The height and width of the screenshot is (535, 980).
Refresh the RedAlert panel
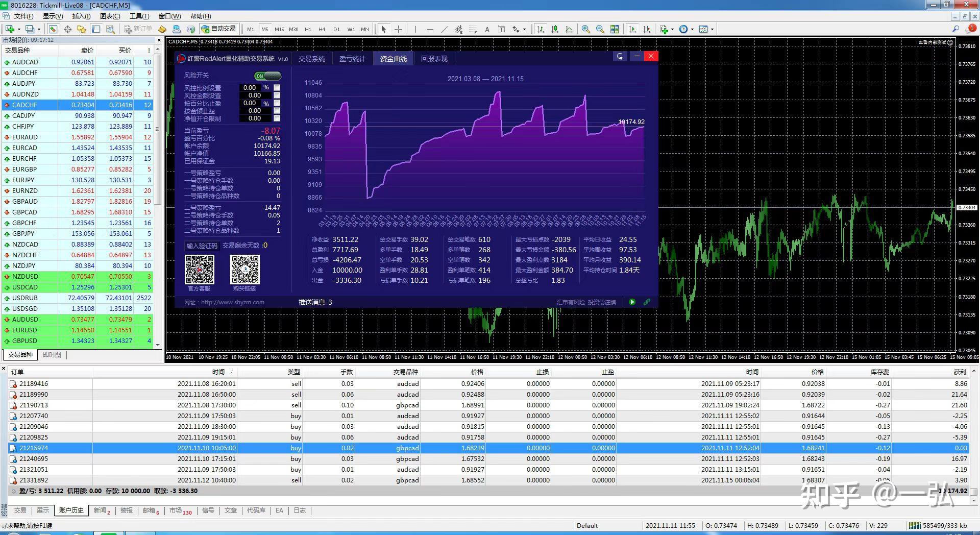pos(620,56)
